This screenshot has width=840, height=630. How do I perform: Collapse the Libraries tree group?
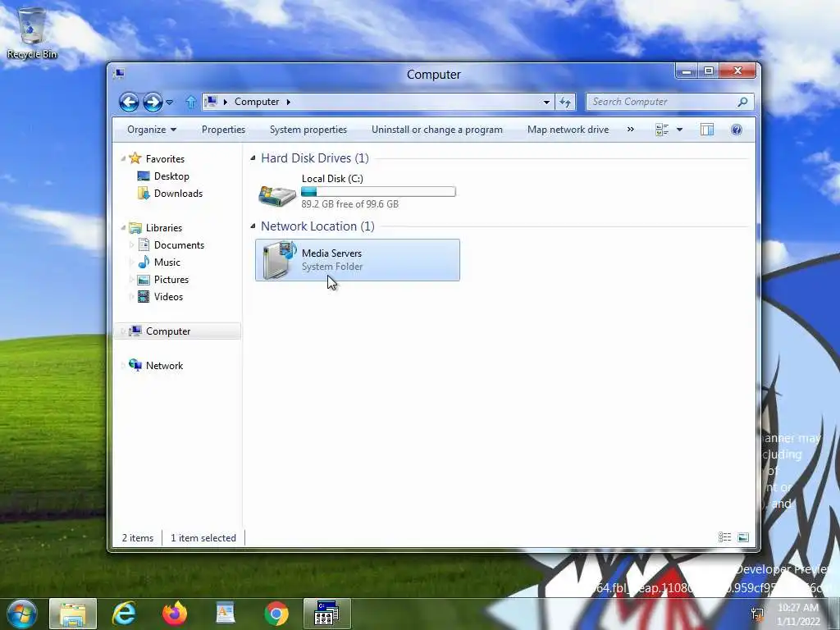123,228
